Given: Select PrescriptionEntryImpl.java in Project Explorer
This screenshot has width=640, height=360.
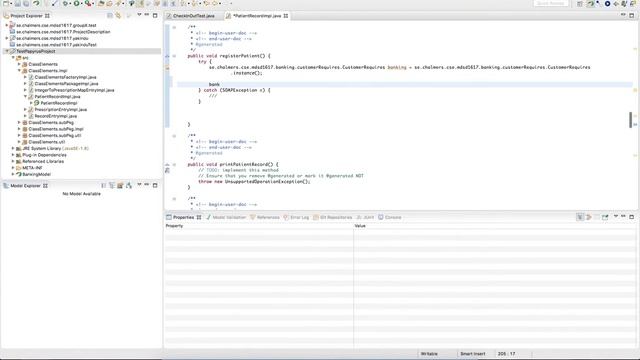Looking at the screenshot, I should (x=60, y=110).
